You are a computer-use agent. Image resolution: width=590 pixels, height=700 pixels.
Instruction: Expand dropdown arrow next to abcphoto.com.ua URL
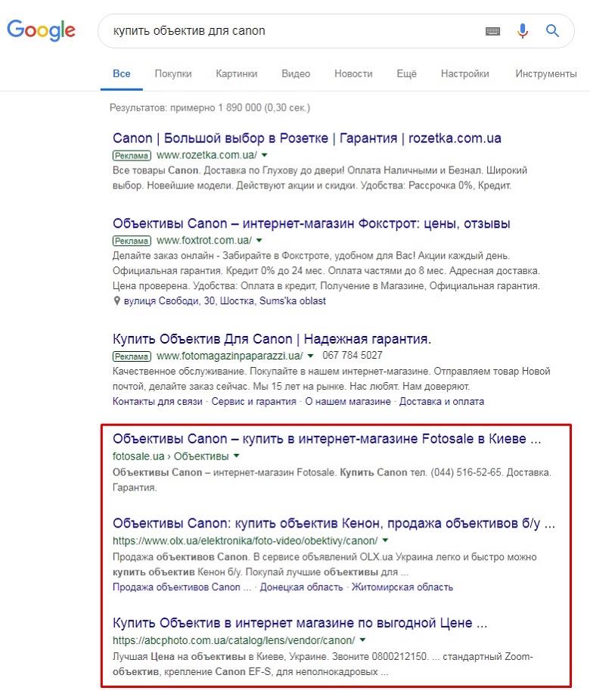tap(362, 640)
